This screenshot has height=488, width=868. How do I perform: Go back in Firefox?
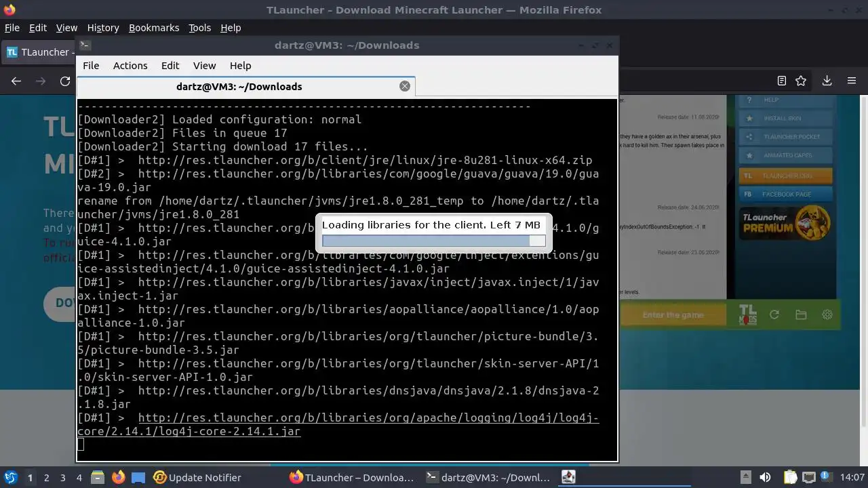16,81
